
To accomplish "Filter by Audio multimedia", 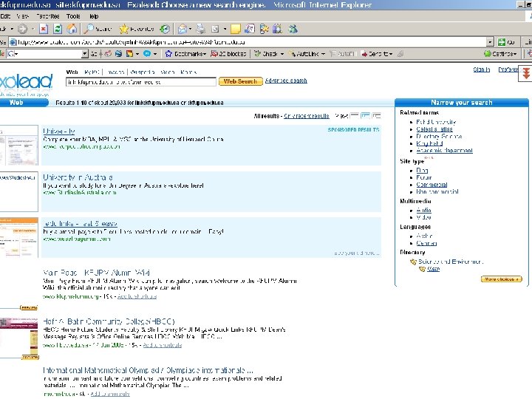I will (x=424, y=211).
